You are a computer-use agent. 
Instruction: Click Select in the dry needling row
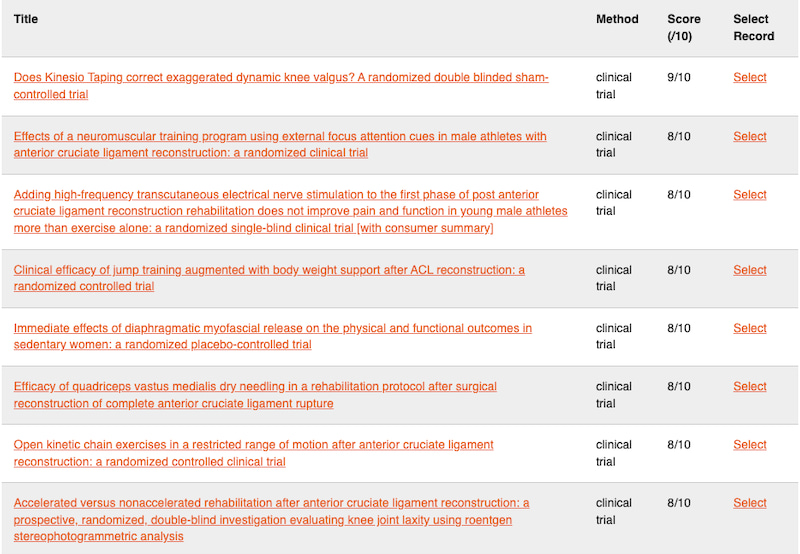749,386
